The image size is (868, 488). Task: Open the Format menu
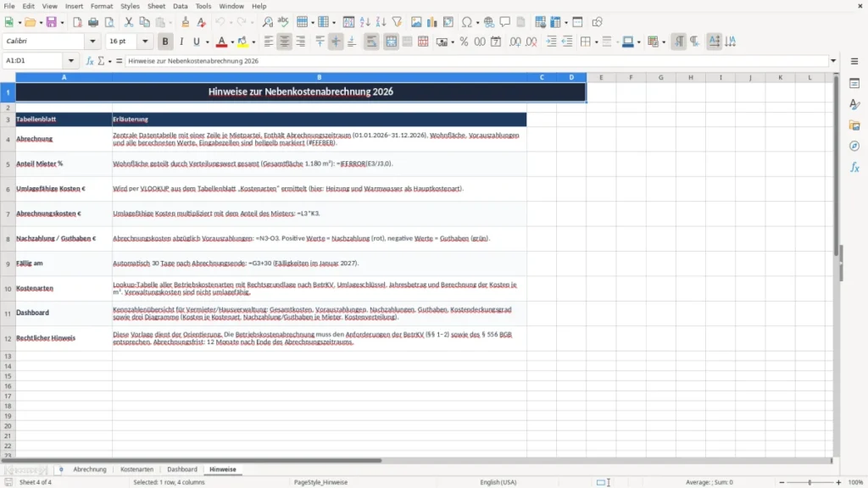102,6
